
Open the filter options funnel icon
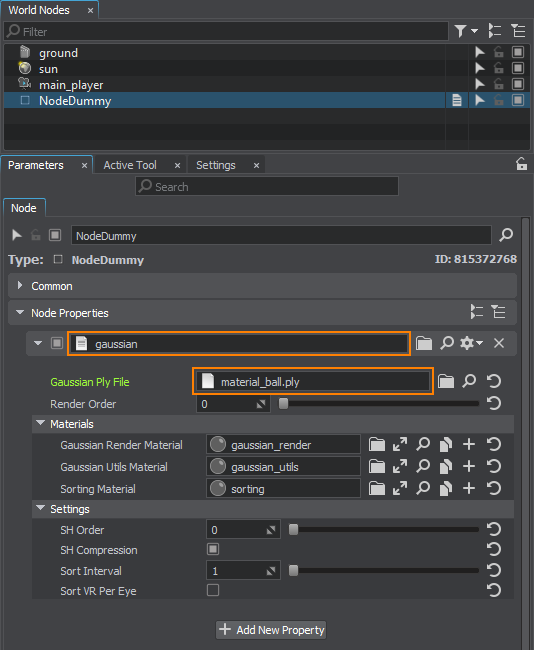coord(466,31)
